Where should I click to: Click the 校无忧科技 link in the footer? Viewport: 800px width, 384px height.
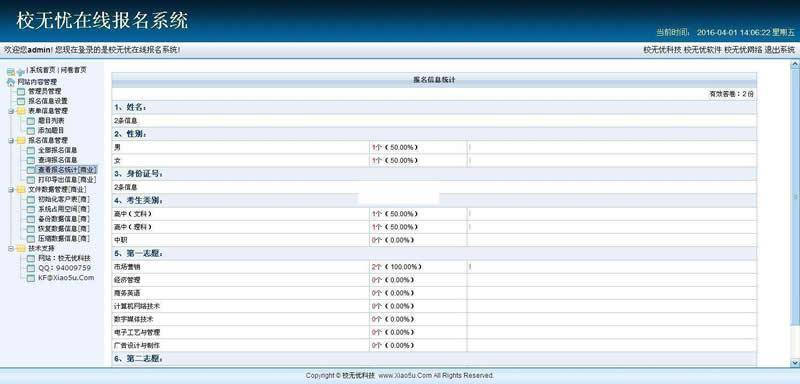click(x=358, y=375)
